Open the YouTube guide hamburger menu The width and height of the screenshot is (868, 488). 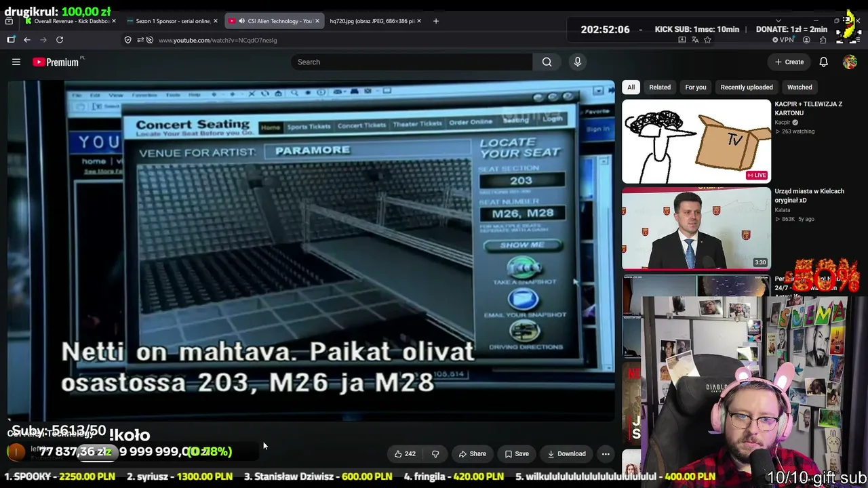pos(16,62)
